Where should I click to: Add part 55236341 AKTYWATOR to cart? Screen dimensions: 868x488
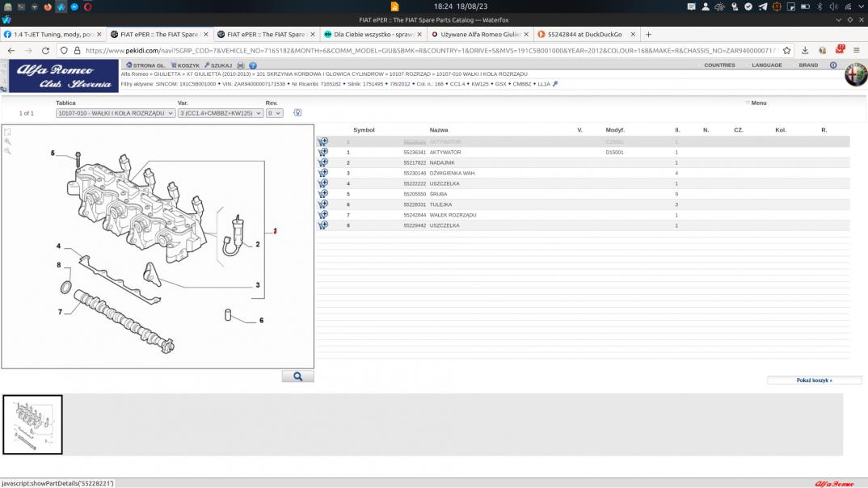tap(322, 153)
